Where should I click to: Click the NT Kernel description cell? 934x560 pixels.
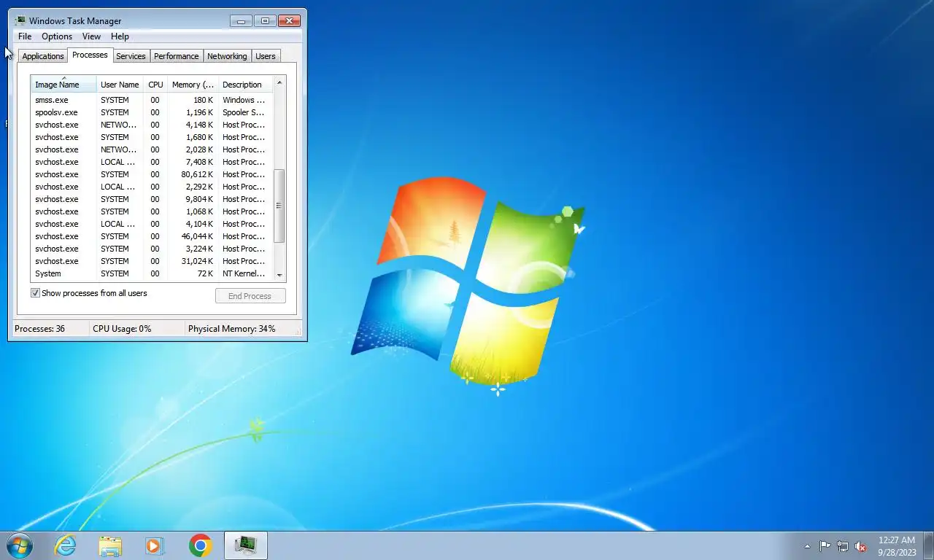[x=244, y=273]
